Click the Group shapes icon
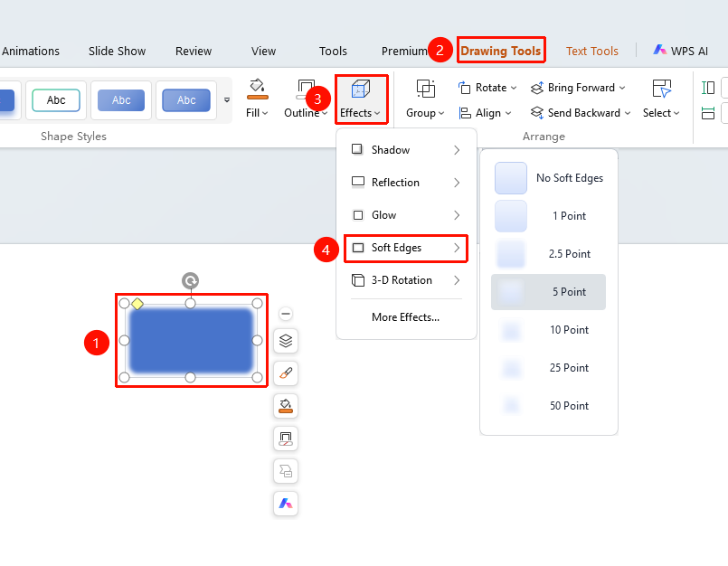728x566 pixels. 425,89
